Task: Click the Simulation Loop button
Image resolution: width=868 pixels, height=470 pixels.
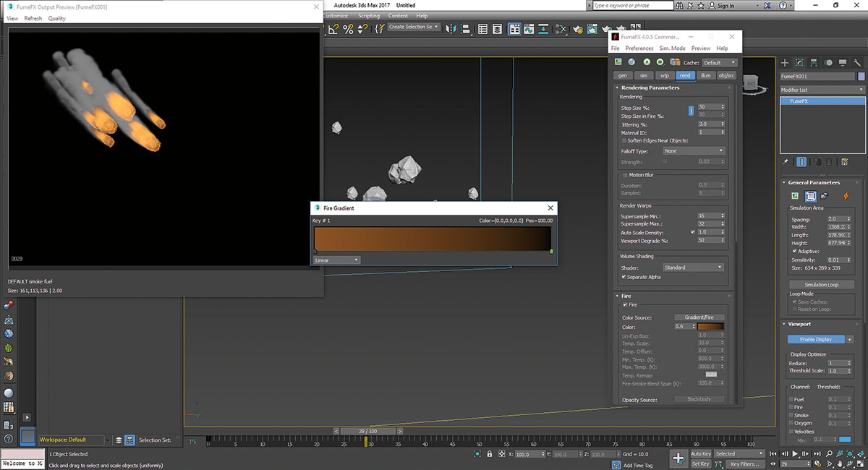Action: click(820, 285)
